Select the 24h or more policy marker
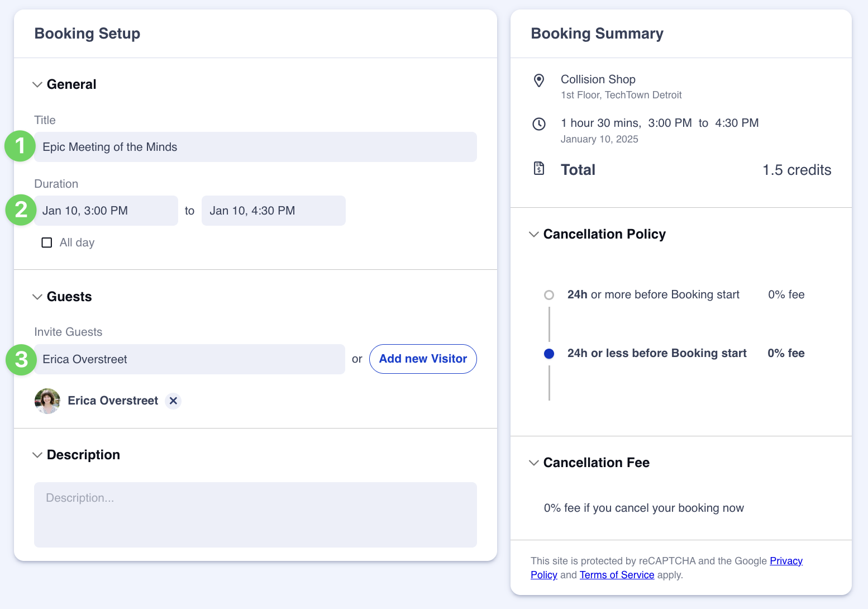This screenshot has height=609, width=868. click(549, 295)
